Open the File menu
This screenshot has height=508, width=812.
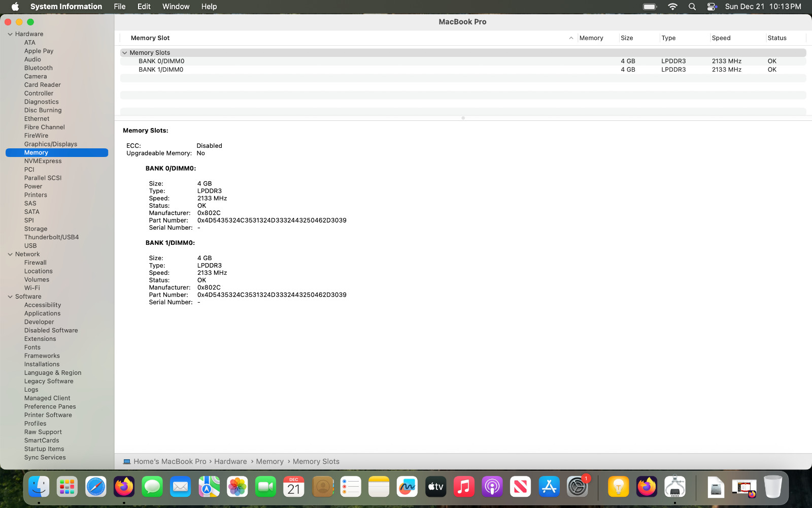point(120,7)
